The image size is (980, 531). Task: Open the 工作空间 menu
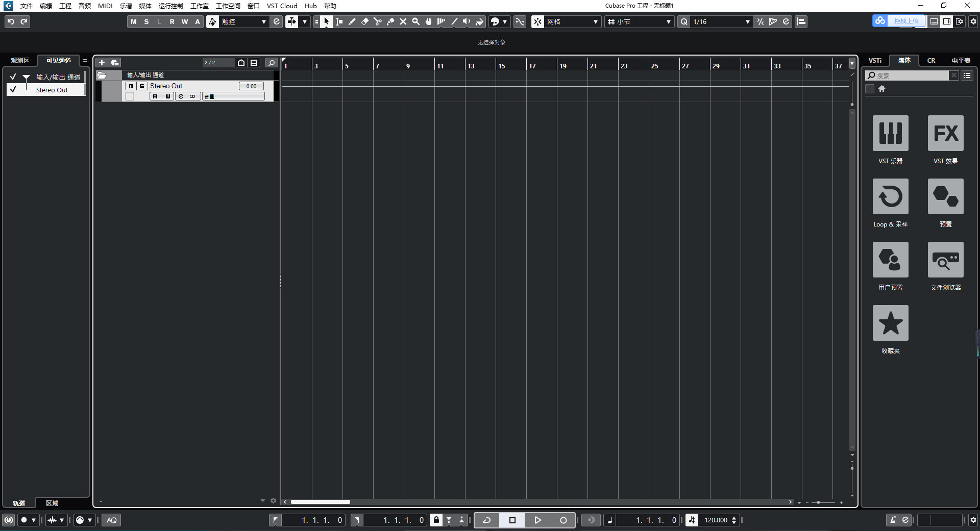point(228,6)
